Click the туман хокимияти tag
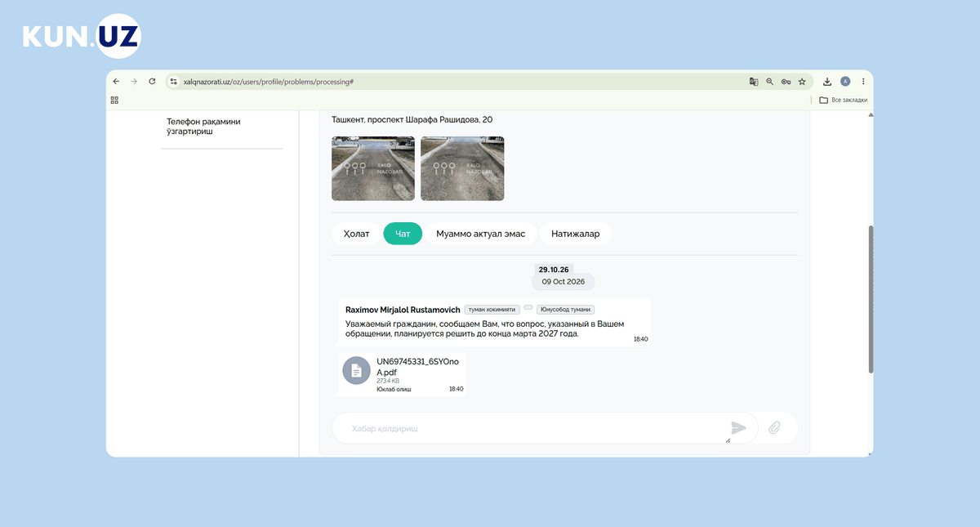Image resolution: width=980 pixels, height=527 pixels. (492, 310)
